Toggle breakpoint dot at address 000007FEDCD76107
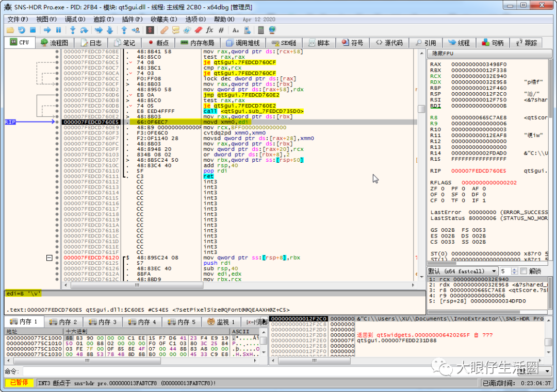The height and width of the screenshot is (392, 557). 57,160
